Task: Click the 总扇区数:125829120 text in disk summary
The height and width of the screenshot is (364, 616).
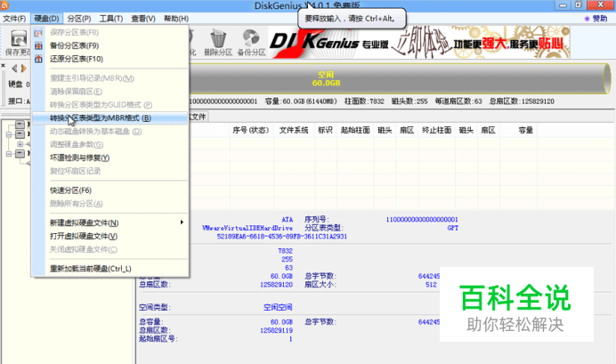Action: pyautogui.click(x=522, y=101)
